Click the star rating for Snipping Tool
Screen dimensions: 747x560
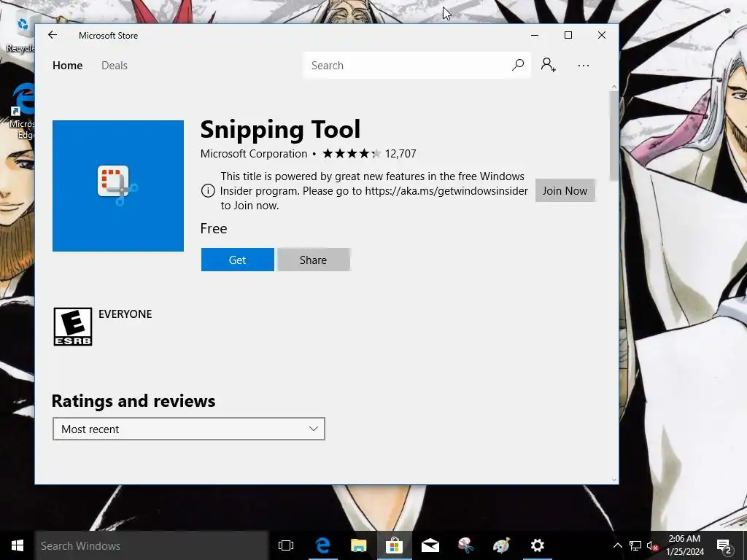[352, 153]
